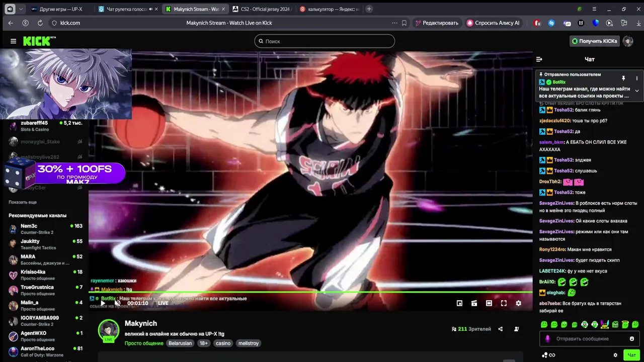The height and width of the screenshot is (362, 644).
Task: Open AaronTheLoco recommended channel
Action: click(45, 351)
